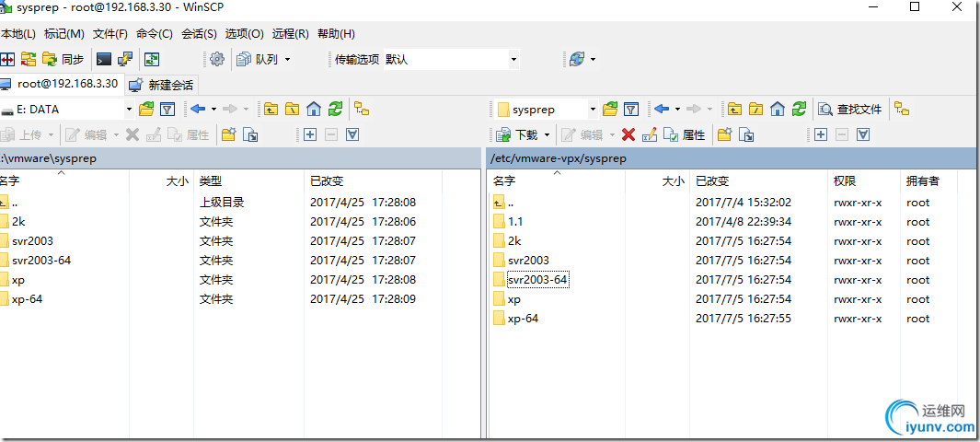Click the 同步 synchronize button
Image resolution: width=980 pixels, height=442 pixels.
[63, 59]
